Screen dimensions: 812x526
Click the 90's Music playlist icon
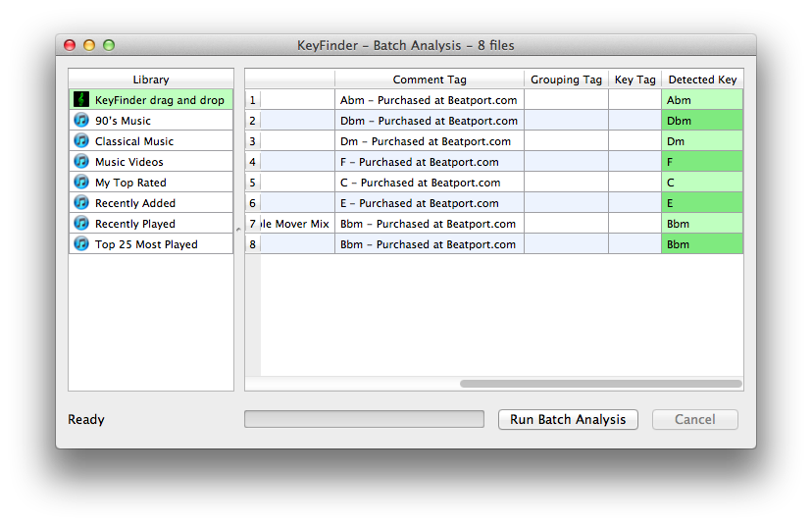point(82,121)
